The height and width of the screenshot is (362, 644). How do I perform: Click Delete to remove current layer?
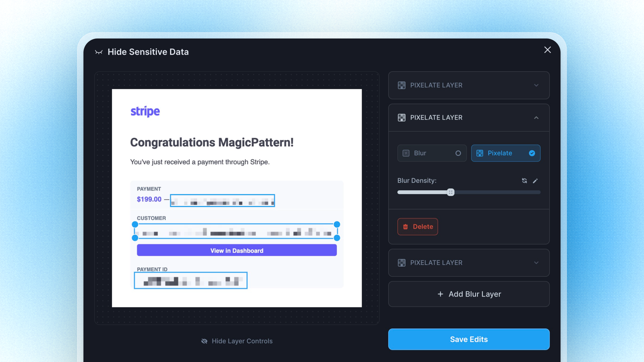click(x=417, y=226)
